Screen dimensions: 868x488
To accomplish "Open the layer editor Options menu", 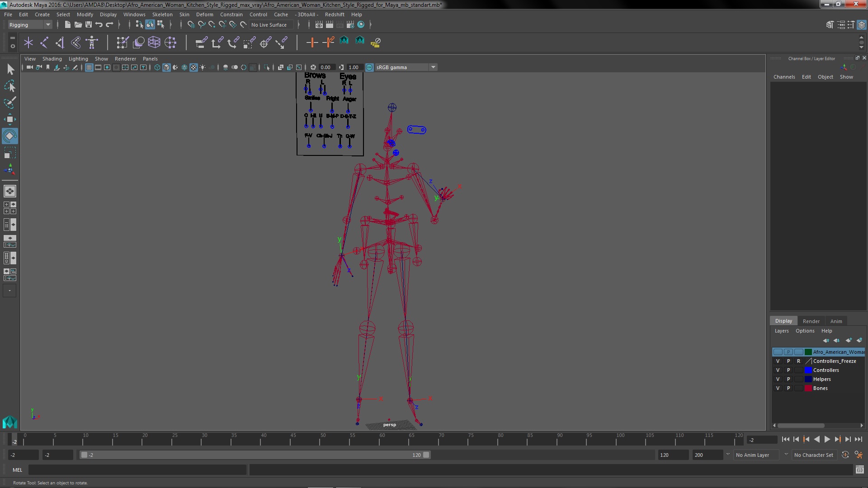I will coord(805,331).
